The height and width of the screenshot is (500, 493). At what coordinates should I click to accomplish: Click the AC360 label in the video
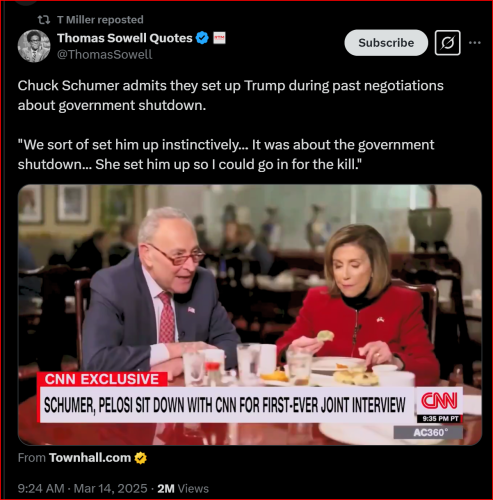(x=428, y=433)
